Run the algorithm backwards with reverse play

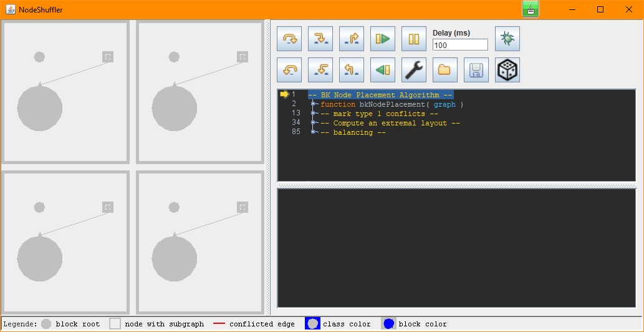pos(383,70)
